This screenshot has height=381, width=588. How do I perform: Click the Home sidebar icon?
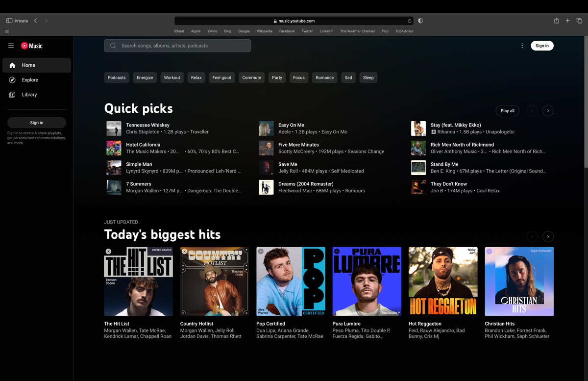(x=12, y=65)
